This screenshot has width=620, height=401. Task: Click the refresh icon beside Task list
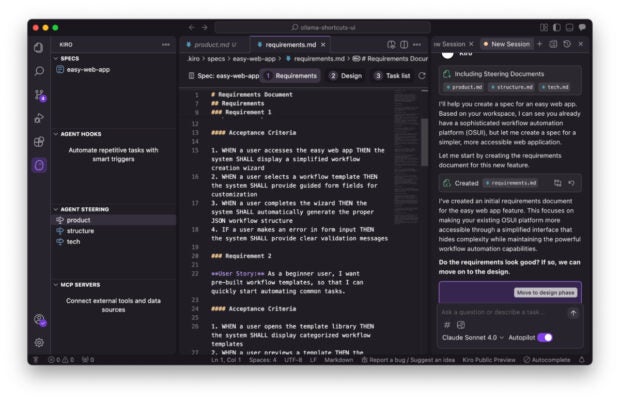[421, 75]
